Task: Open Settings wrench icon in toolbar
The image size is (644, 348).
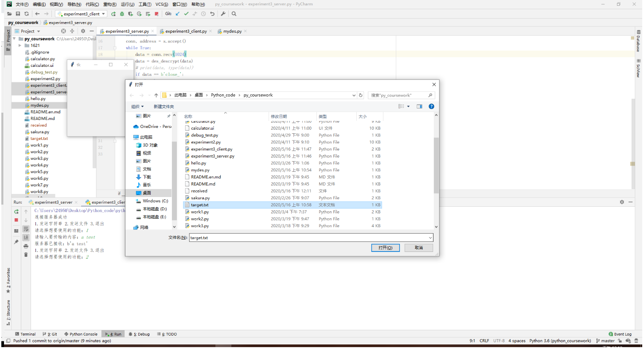Action: coord(223,14)
